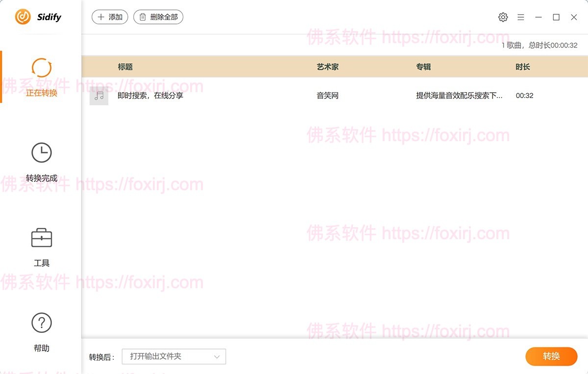Open the 帮助 (Help) question mark icon
This screenshot has width=588, height=374.
(41, 323)
